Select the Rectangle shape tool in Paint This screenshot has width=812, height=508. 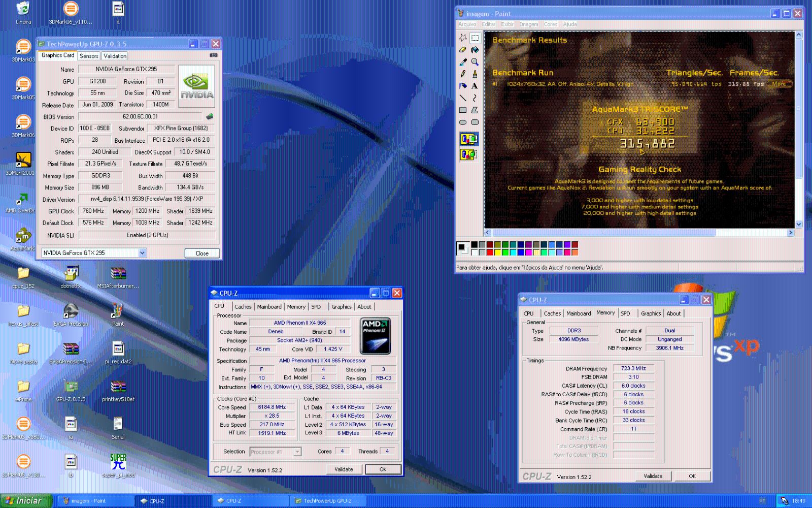463,110
